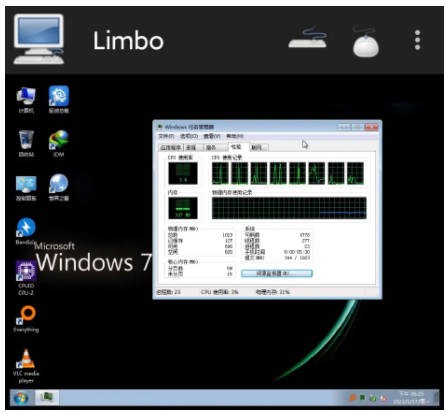
Task: Open the Options (选项) menu in Task Manager
Action: tap(189, 136)
